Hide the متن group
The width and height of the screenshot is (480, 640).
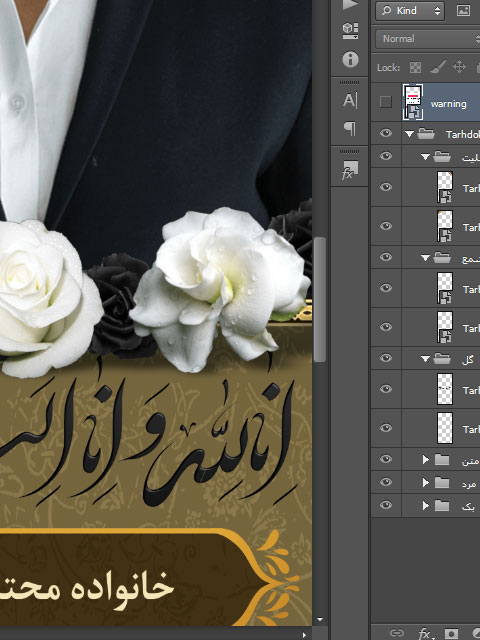(386, 459)
